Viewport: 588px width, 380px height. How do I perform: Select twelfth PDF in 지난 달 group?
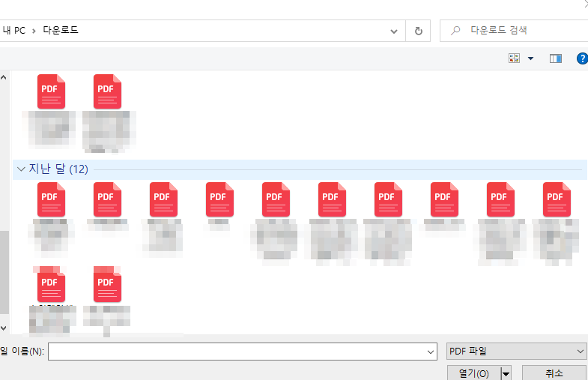point(107,284)
